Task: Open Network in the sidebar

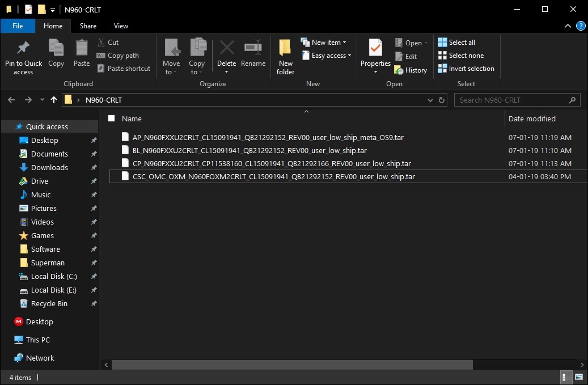Action: pyautogui.click(x=40, y=358)
